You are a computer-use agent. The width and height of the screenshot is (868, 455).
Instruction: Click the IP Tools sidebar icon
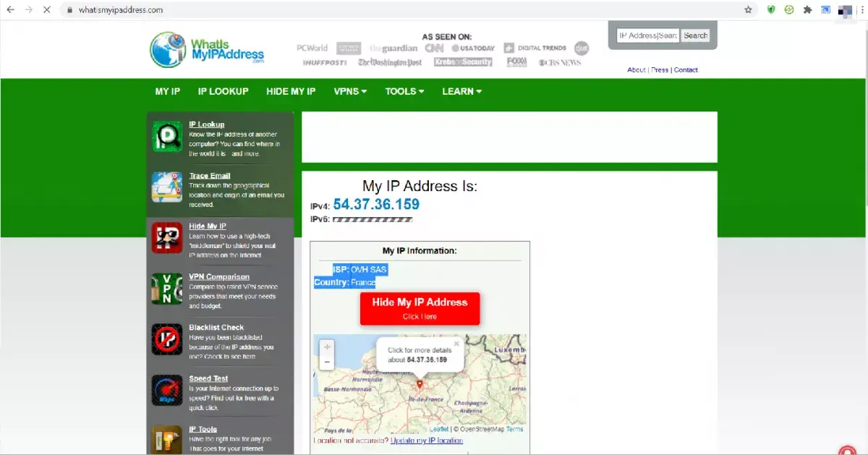click(x=167, y=440)
